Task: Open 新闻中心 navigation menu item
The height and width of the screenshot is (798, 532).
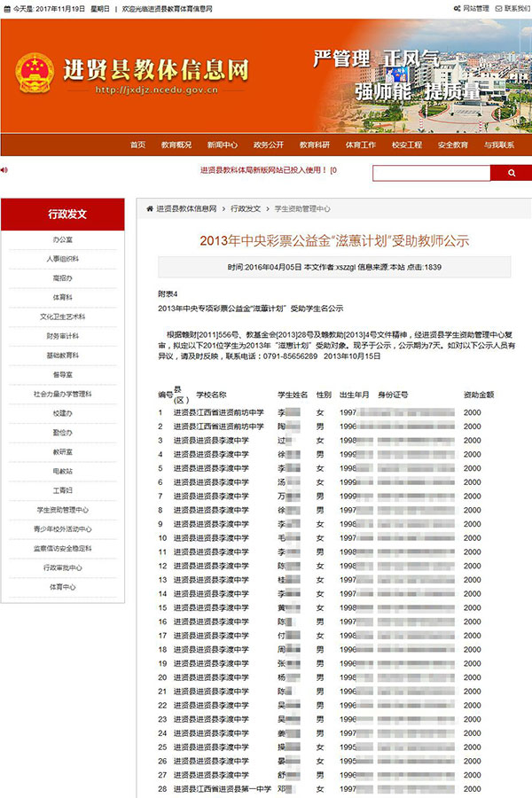Action: click(223, 145)
